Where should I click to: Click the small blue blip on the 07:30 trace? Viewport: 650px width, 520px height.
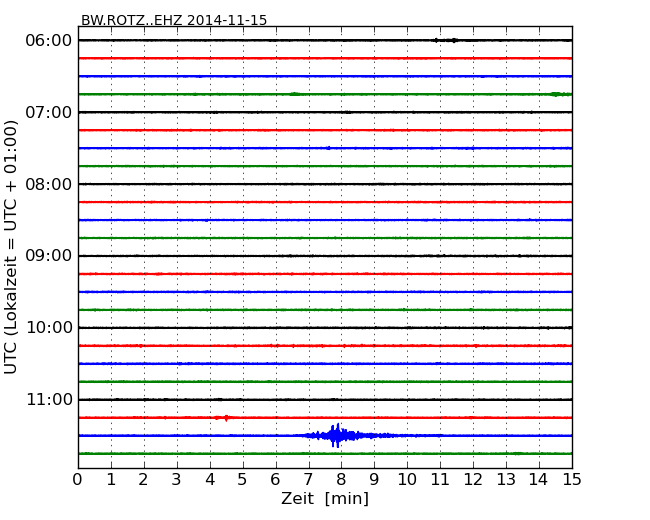pyautogui.click(x=328, y=148)
